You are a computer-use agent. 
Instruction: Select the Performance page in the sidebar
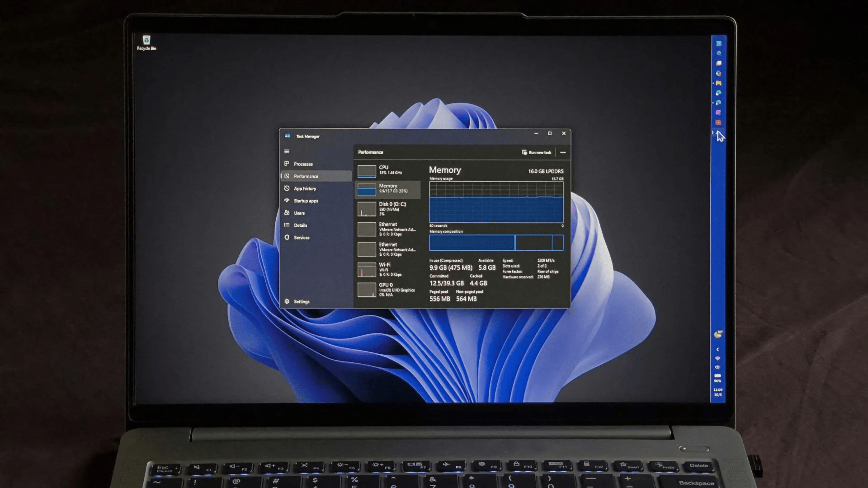pos(316,176)
